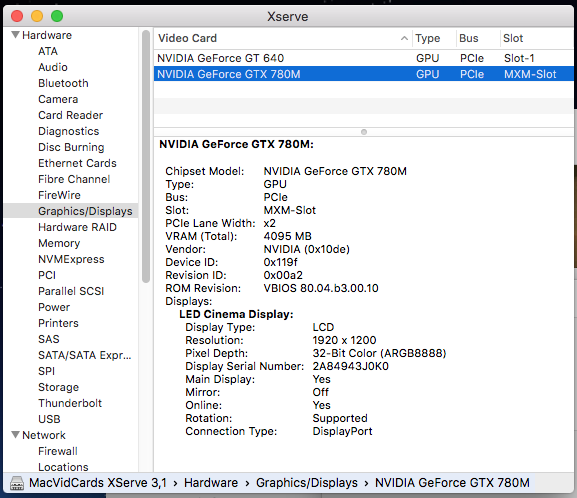Click the computer icon in the path bar
This screenshot has height=498, width=577.
pyautogui.click(x=17, y=483)
